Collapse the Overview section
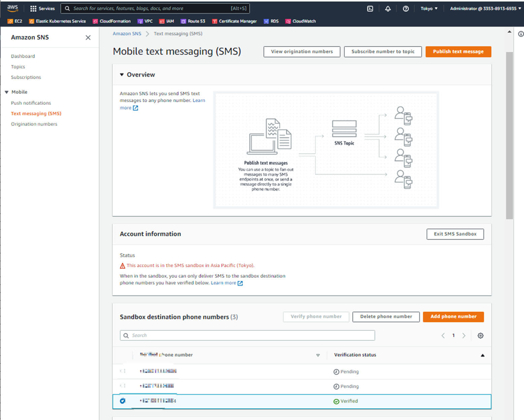 pos(122,75)
